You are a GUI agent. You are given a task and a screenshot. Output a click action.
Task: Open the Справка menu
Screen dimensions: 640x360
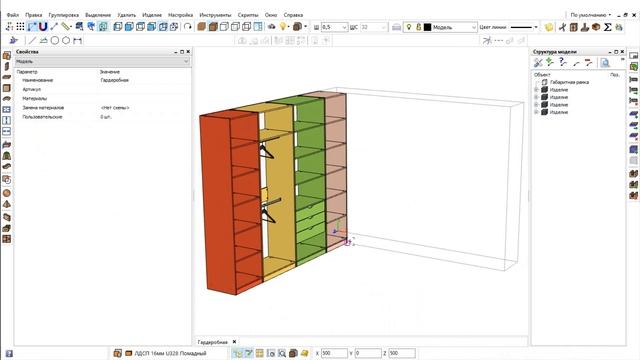pyautogui.click(x=293, y=15)
